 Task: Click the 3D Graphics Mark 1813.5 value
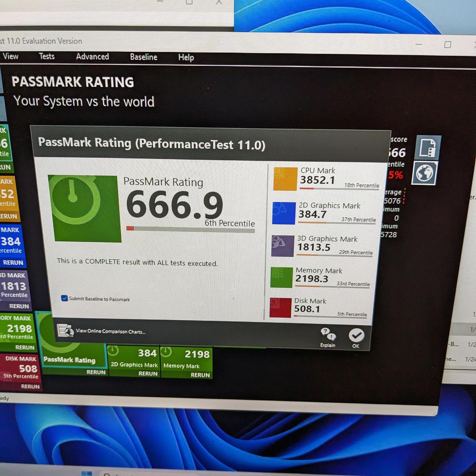[314, 247]
